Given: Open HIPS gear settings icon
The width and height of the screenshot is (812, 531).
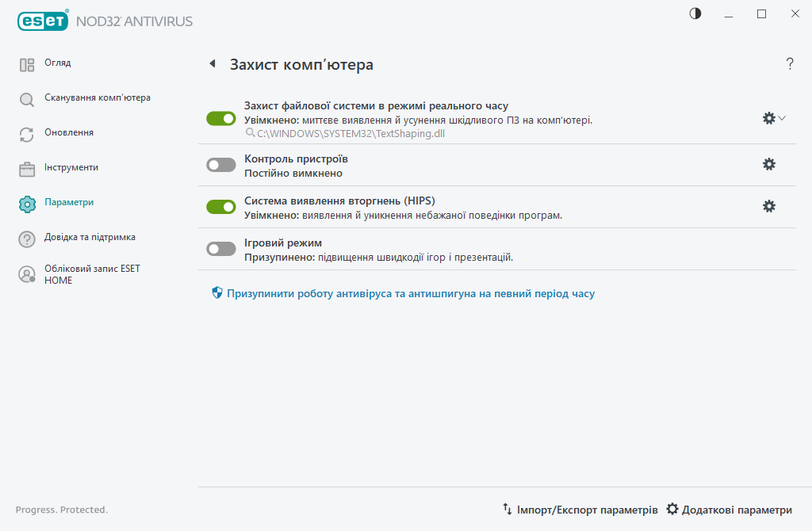Looking at the screenshot, I should [x=768, y=206].
